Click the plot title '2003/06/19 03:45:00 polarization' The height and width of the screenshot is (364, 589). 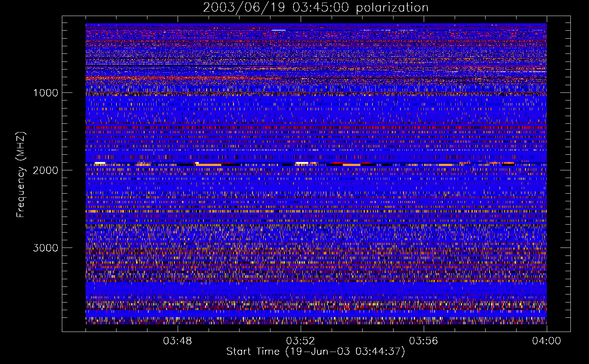[x=316, y=8]
